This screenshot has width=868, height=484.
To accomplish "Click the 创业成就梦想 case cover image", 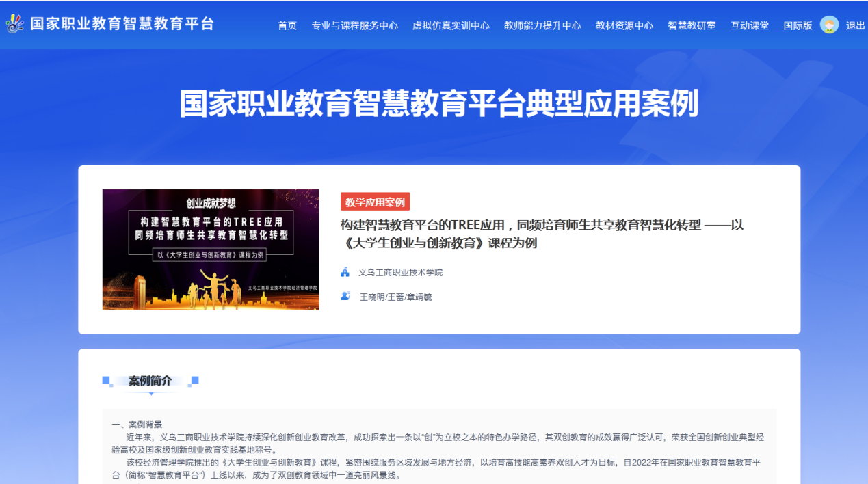I will [x=211, y=250].
